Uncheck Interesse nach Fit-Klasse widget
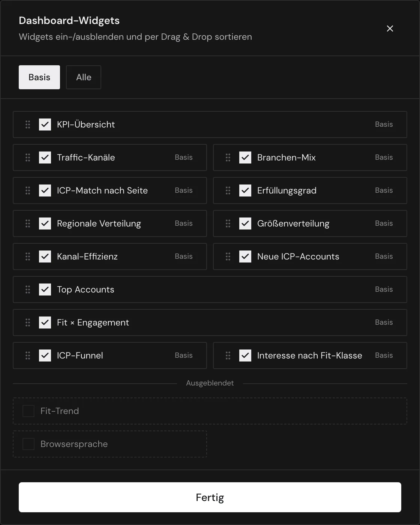 [245, 355]
